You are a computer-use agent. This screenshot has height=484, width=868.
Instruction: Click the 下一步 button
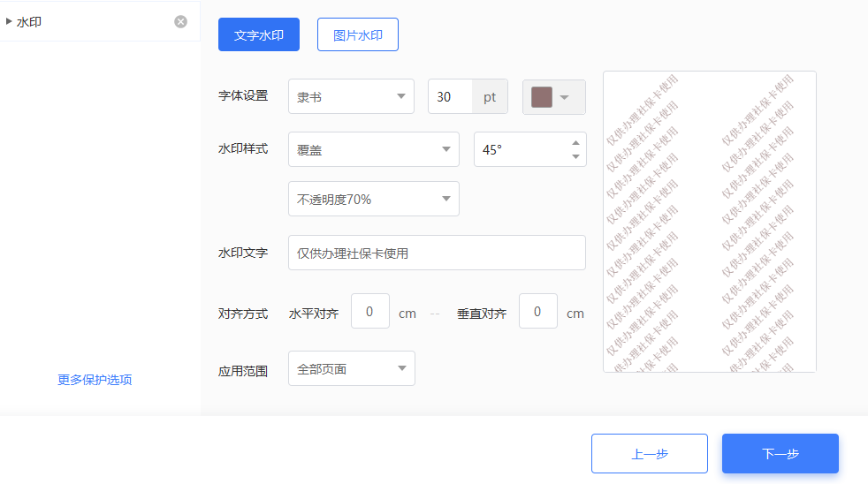coord(780,454)
